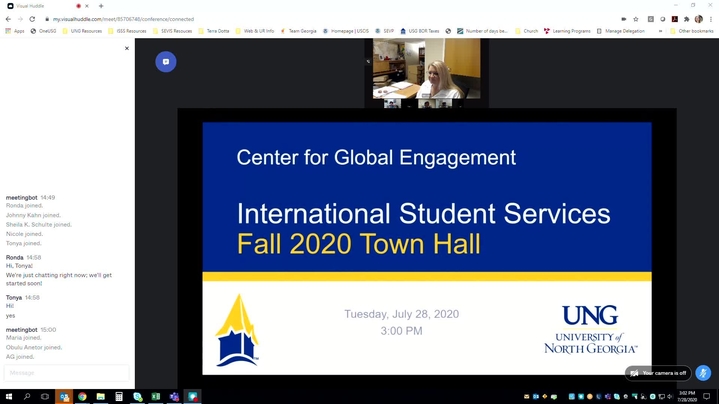The height and width of the screenshot is (404, 719).
Task: Click the browser forward arrow
Action: (x=20, y=19)
